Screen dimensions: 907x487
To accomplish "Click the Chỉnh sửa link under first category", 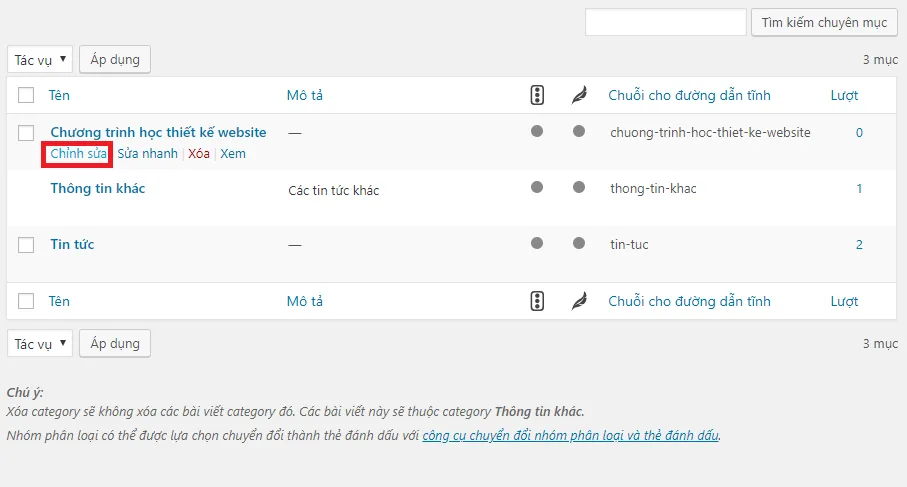I will point(78,154).
